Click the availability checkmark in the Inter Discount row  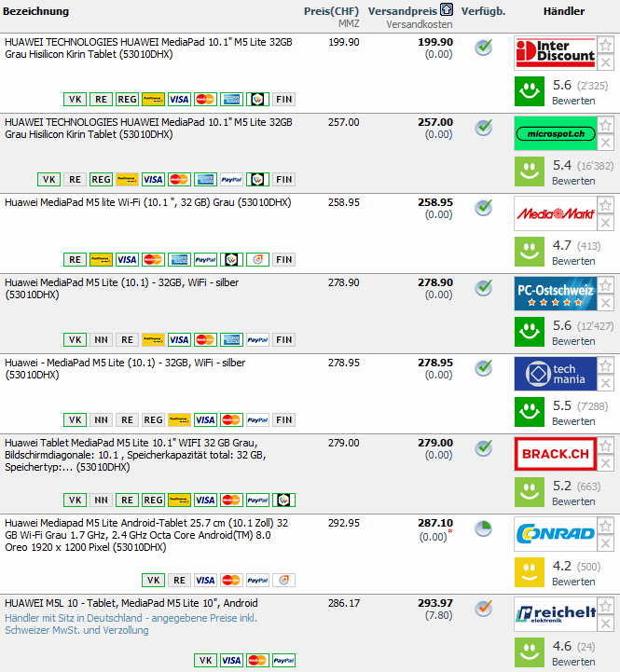click(483, 48)
